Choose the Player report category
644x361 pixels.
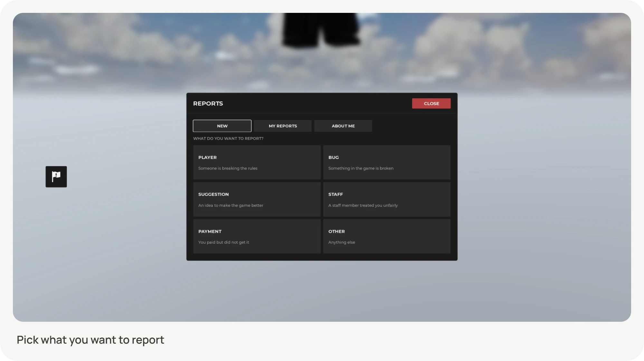(x=257, y=162)
